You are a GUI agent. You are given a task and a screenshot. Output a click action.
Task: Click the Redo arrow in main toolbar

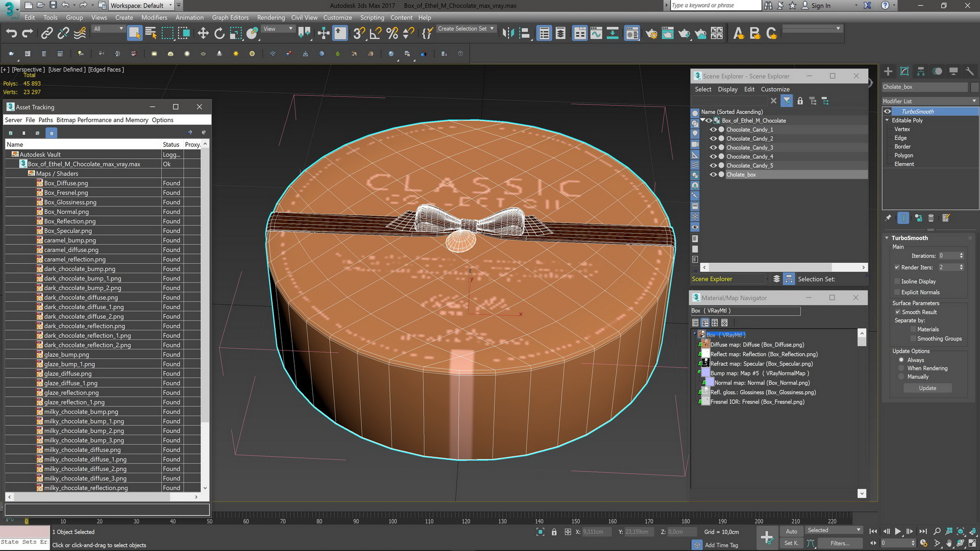[28, 34]
